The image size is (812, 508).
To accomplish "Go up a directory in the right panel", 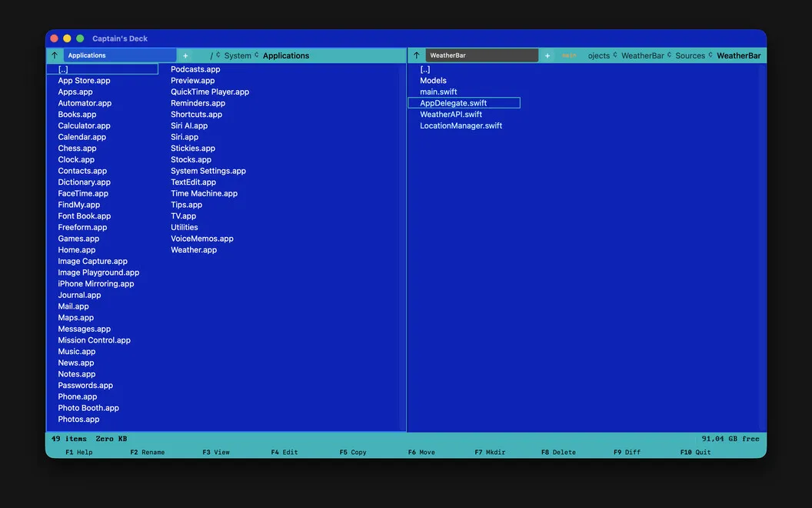I will click(416, 55).
